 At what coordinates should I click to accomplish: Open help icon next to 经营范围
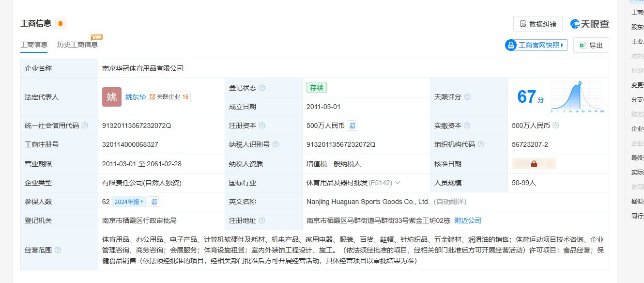[58, 250]
